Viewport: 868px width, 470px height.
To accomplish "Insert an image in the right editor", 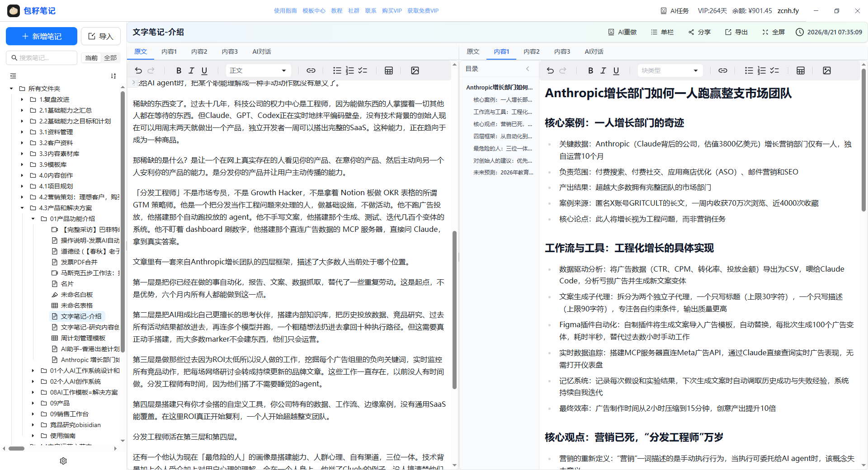I will (827, 70).
